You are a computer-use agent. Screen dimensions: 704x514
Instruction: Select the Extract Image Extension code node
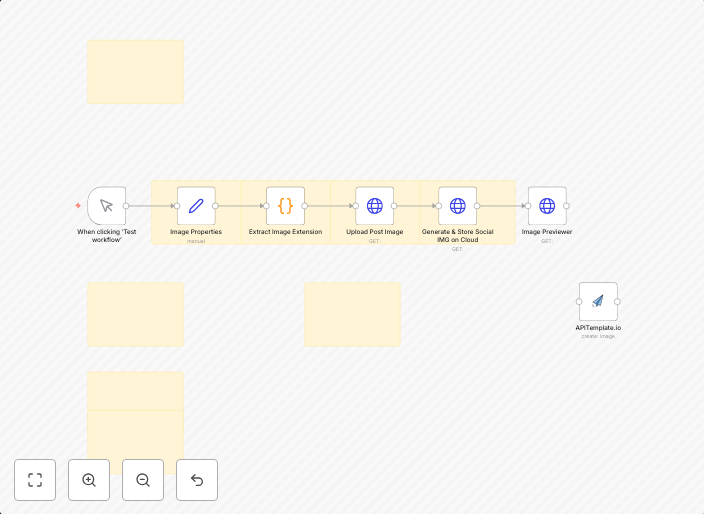285,206
